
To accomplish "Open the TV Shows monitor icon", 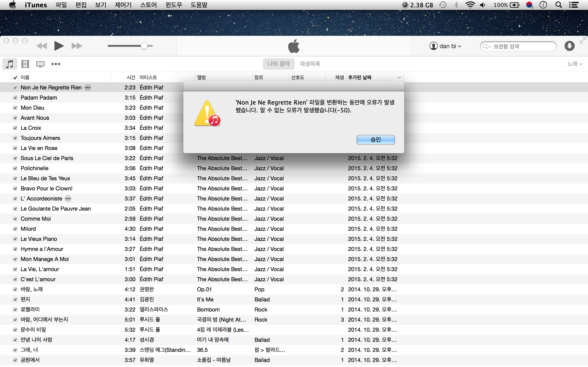I will tap(40, 64).
